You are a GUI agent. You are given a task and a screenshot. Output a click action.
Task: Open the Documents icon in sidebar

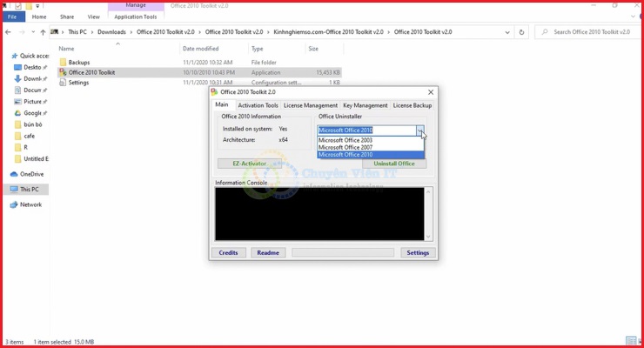17,90
